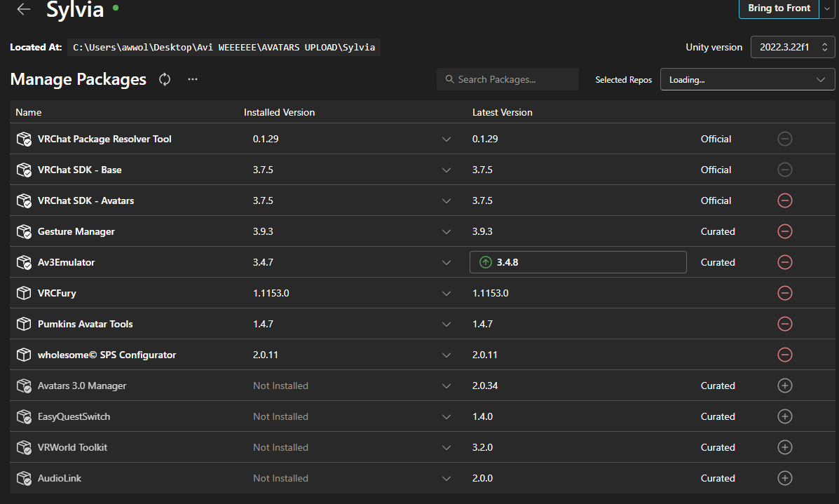Screen dimensions: 839x504
Task: Click the package icon next to AudioLink
Action: 24,478
